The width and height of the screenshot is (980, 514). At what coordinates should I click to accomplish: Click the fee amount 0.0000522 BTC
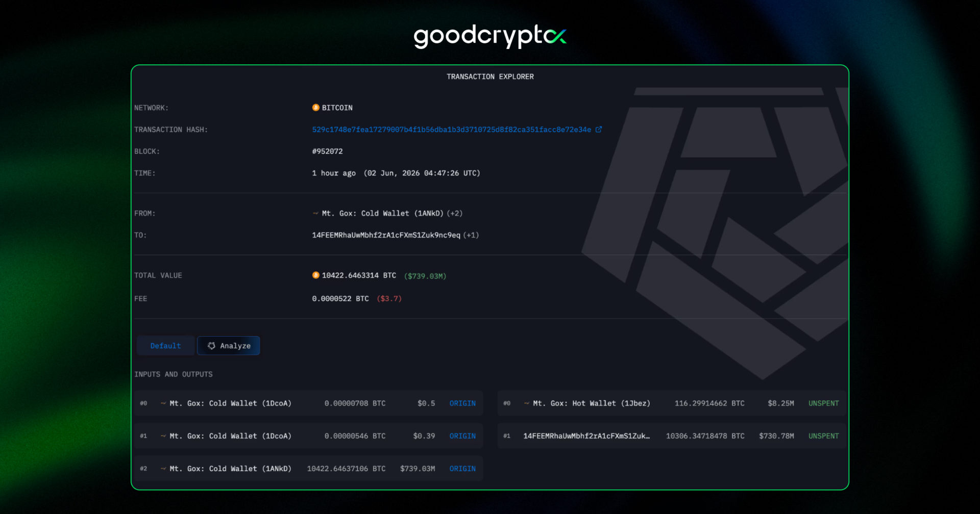340,299
